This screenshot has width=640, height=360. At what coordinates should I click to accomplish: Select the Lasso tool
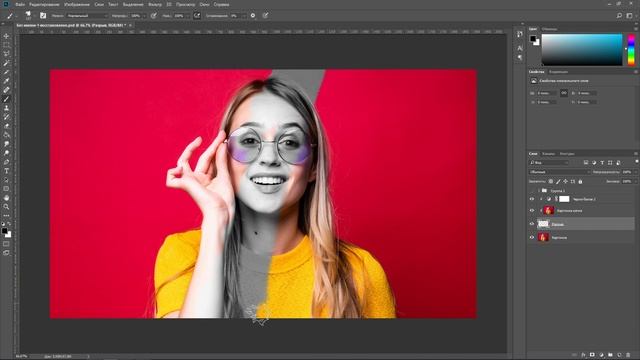coord(6,54)
